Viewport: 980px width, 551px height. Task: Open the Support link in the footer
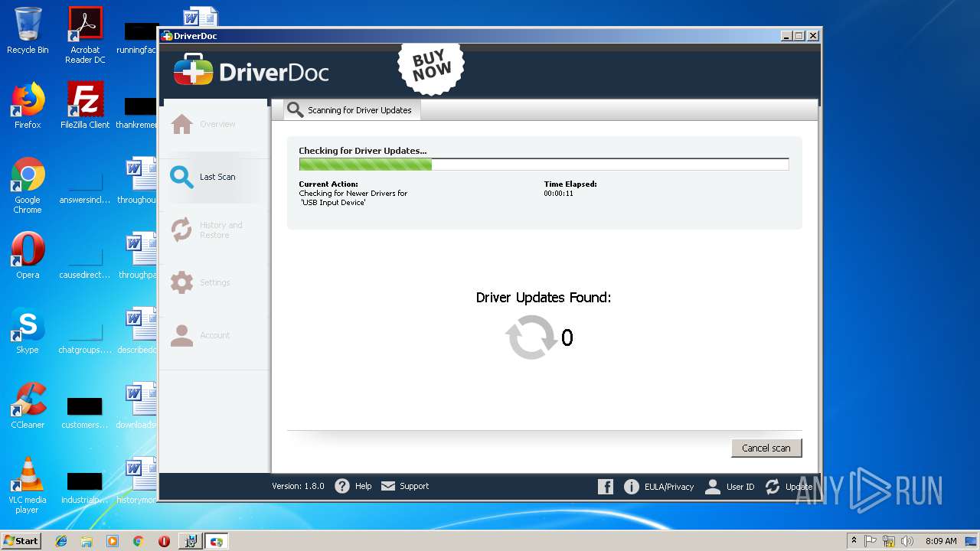point(405,486)
